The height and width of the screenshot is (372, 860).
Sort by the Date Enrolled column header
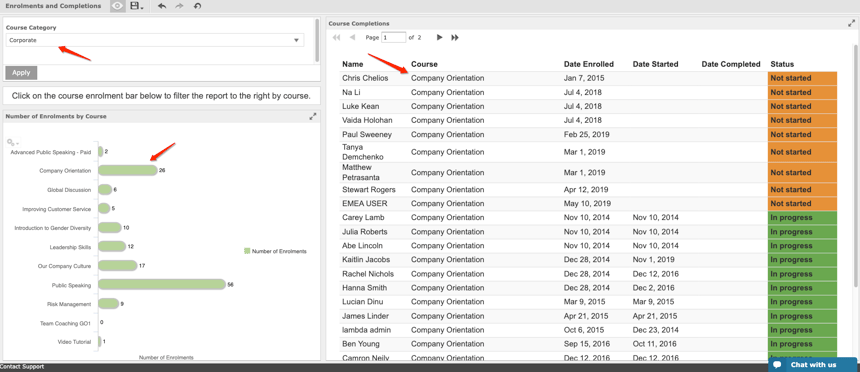pyautogui.click(x=589, y=64)
